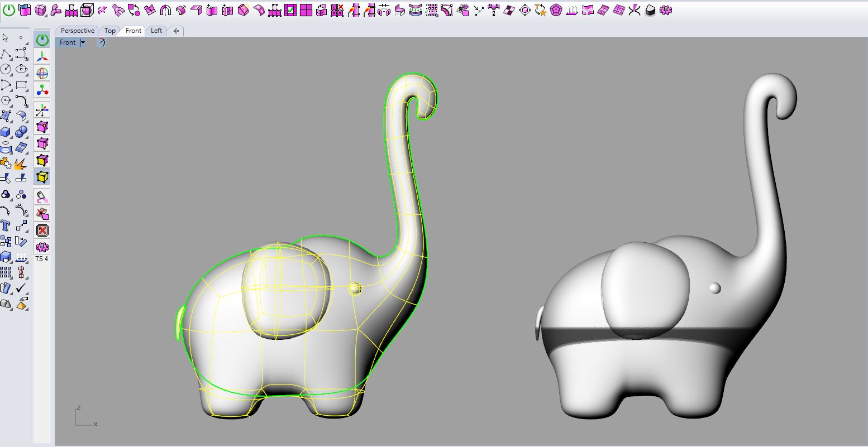Click the Front viewport title label

68,42
